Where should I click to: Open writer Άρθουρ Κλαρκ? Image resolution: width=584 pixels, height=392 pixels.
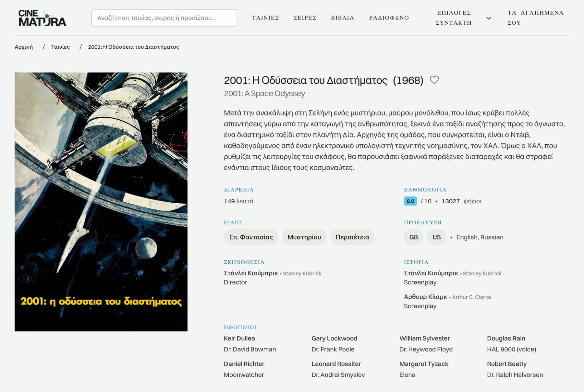tap(425, 297)
